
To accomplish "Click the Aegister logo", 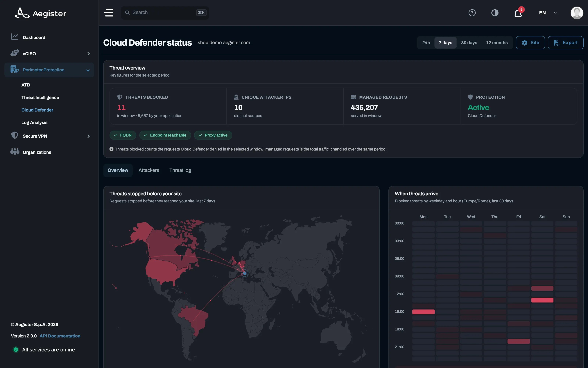I will [40, 13].
